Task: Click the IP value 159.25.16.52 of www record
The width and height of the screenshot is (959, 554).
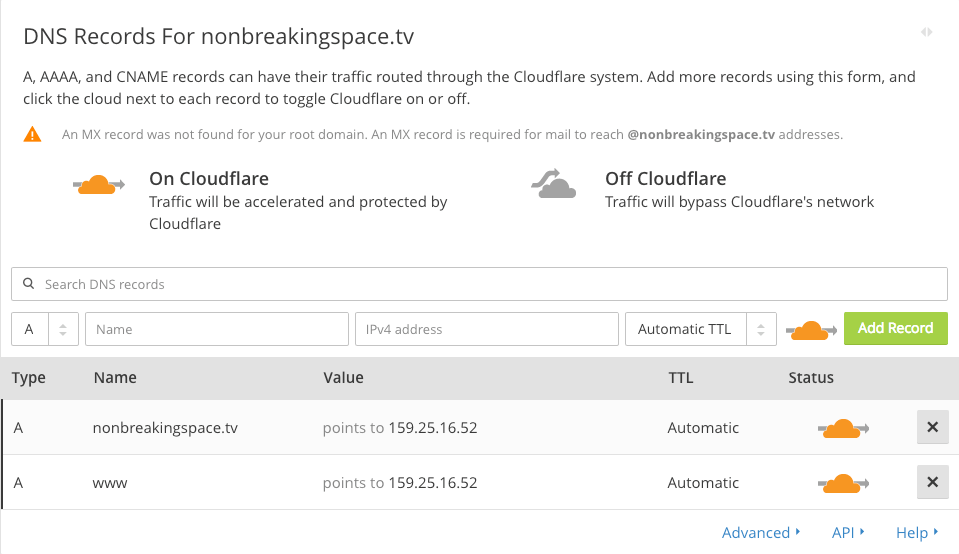Action: [433, 482]
